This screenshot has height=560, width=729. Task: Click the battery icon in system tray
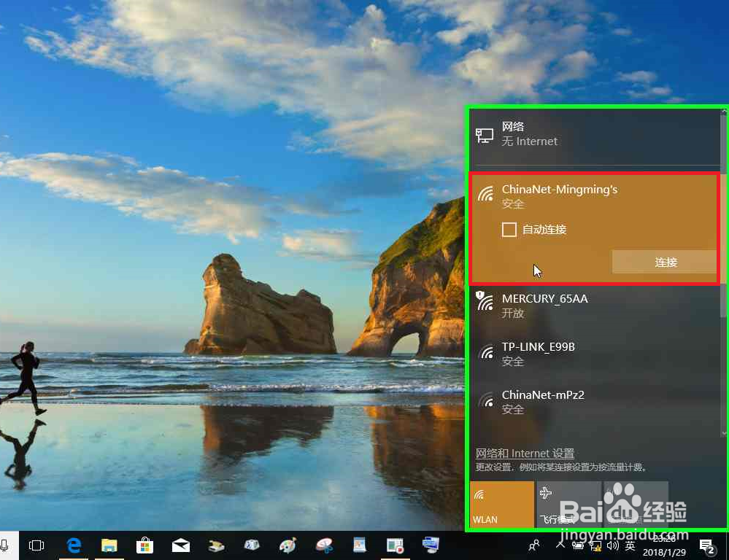click(578, 545)
